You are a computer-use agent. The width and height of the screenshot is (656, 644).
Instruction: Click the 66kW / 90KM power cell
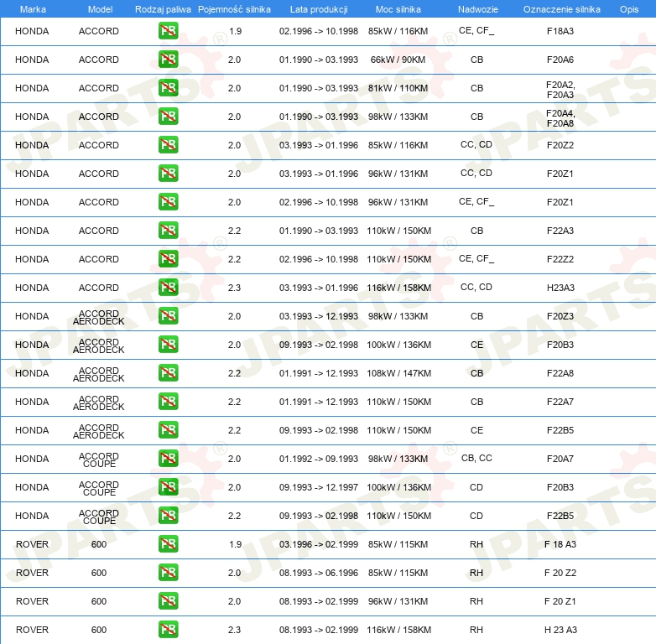click(x=398, y=60)
